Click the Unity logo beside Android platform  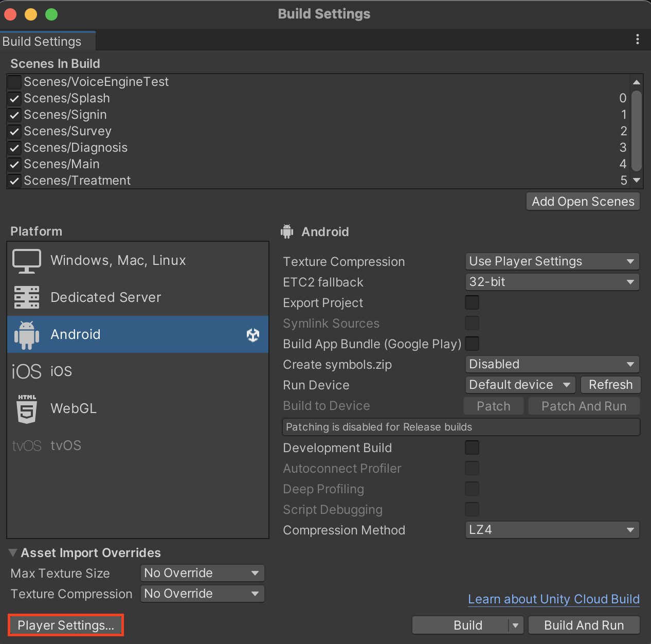coord(253,335)
